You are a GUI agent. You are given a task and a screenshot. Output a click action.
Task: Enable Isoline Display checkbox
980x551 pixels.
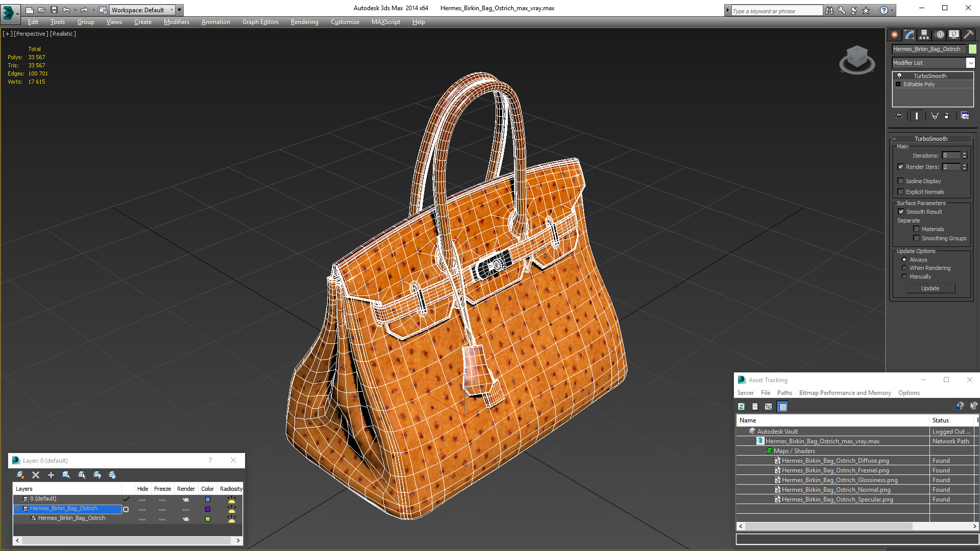pos(900,181)
